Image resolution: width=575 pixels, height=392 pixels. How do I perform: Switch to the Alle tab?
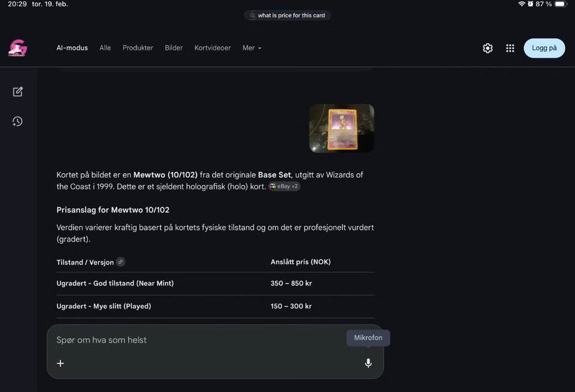[105, 48]
